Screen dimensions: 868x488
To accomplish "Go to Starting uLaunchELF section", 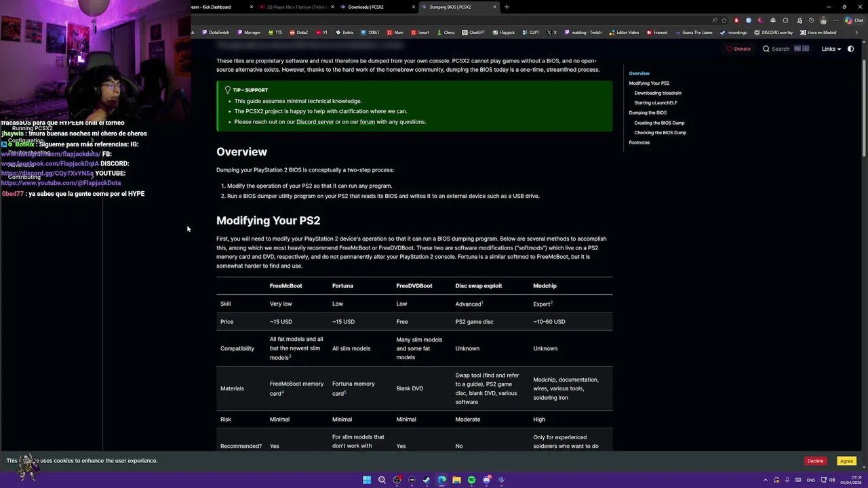I will (656, 103).
